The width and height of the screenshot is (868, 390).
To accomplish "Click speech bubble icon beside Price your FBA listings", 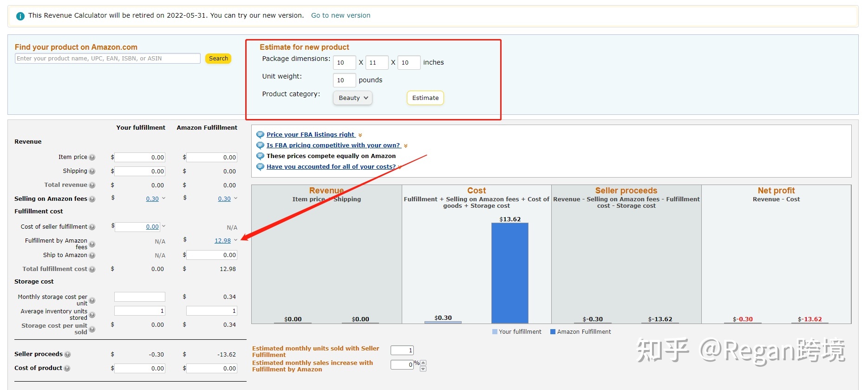I will click(260, 135).
